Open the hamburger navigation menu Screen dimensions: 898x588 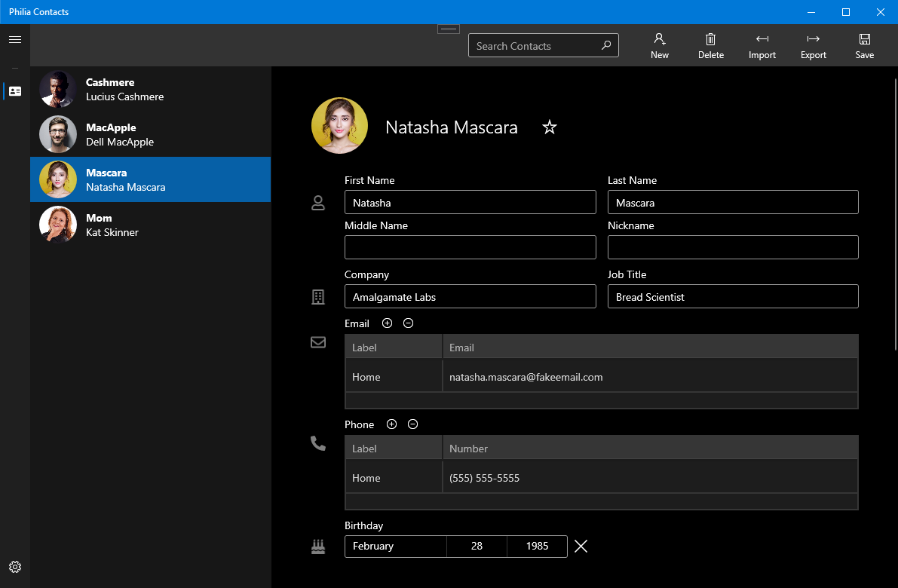click(15, 40)
